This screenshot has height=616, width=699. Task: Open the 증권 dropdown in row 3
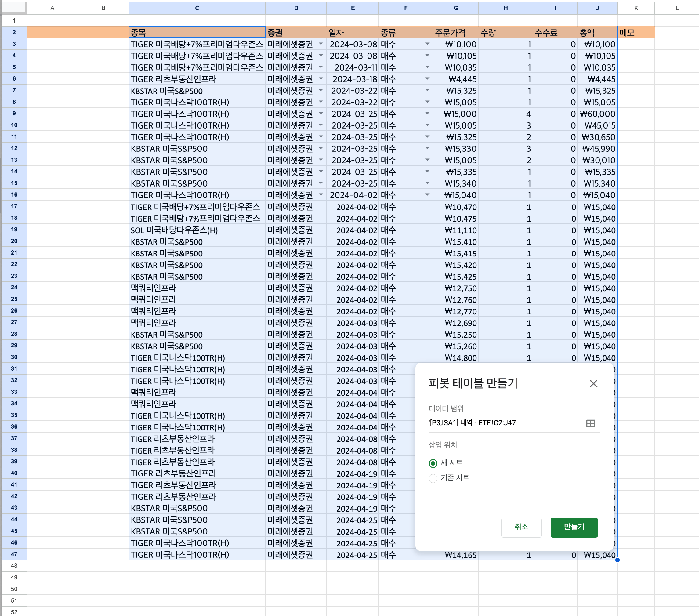(321, 44)
